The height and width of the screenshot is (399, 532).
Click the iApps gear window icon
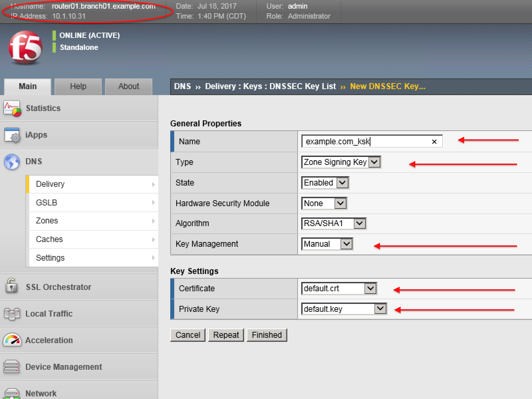[x=12, y=135]
